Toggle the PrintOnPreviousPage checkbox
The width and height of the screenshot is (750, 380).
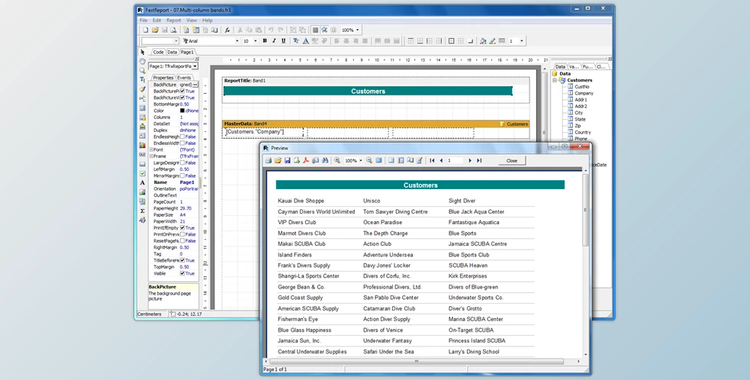[182, 235]
